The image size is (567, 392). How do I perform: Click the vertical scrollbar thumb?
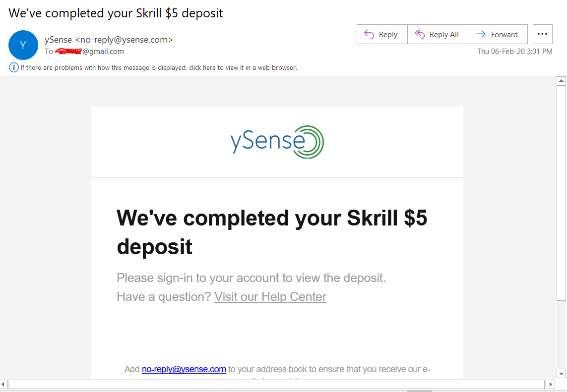(x=561, y=193)
